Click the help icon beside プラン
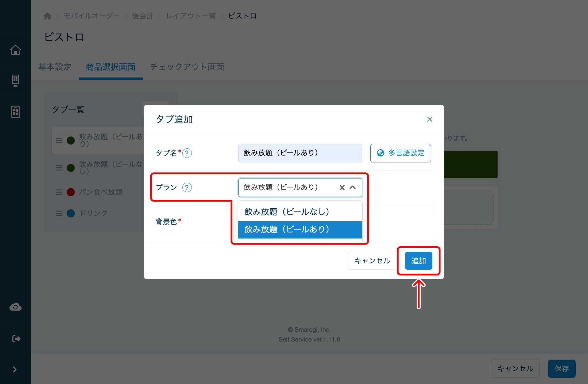This screenshot has width=588, height=384. tap(187, 187)
